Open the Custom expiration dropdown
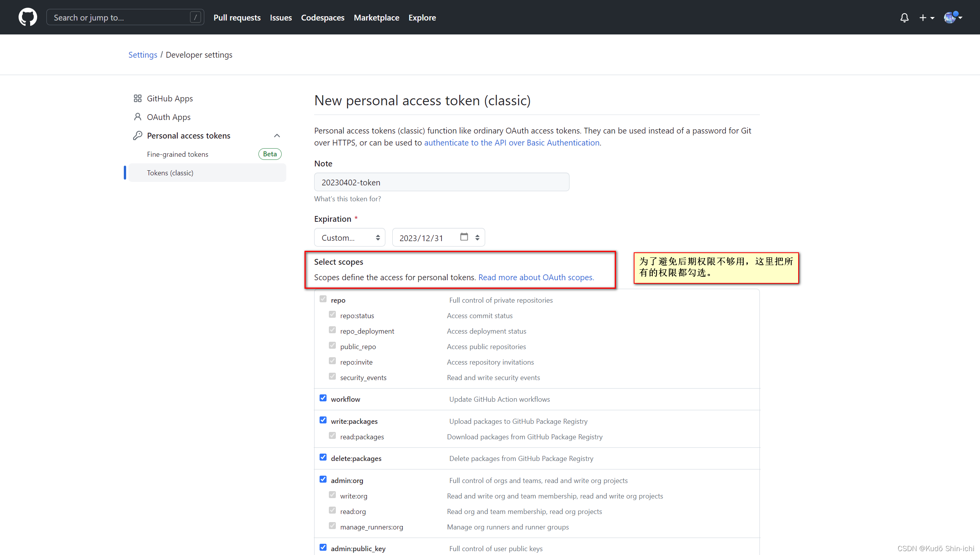Image resolution: width=980 pixels, height=555 pixels. point(349,238)
